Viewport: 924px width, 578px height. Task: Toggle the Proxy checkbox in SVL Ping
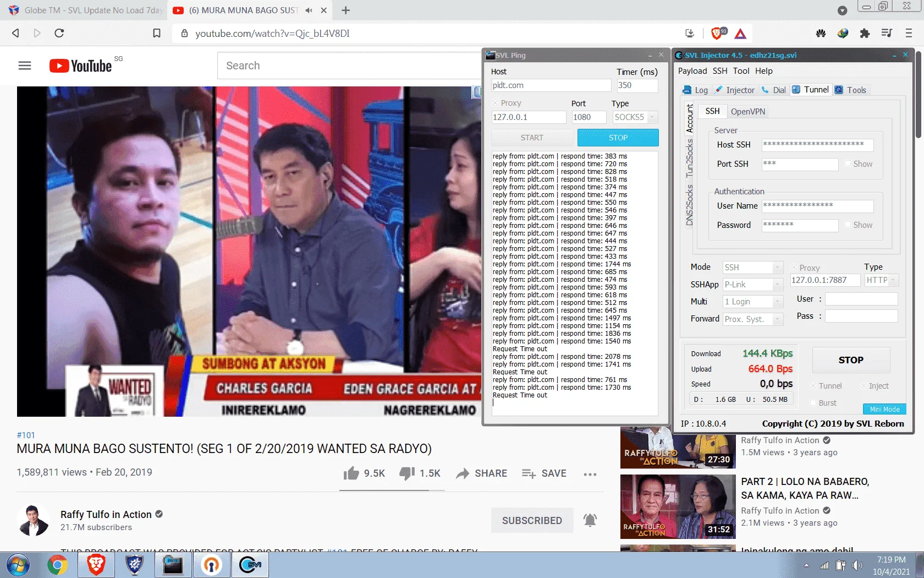[x=495, y=103]
